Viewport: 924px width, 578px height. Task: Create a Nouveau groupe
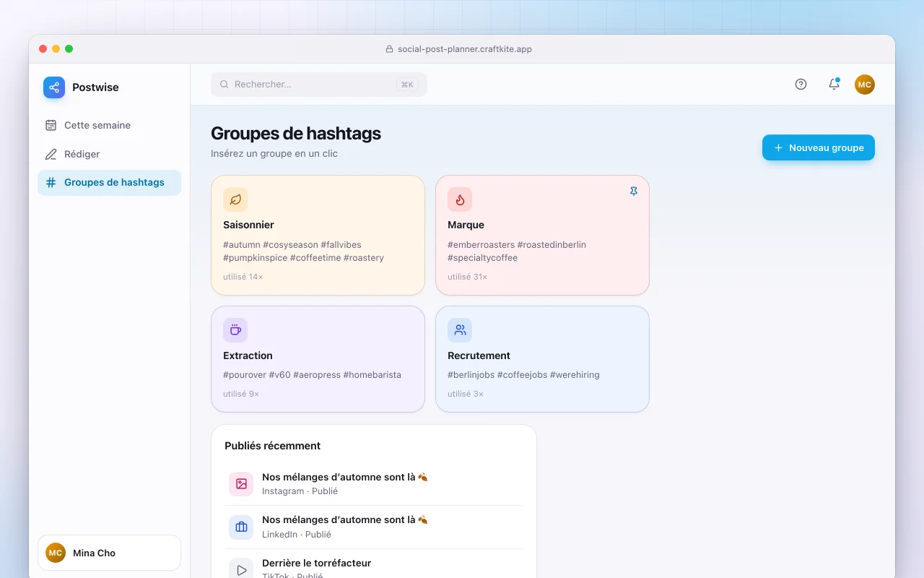(819, 147)
